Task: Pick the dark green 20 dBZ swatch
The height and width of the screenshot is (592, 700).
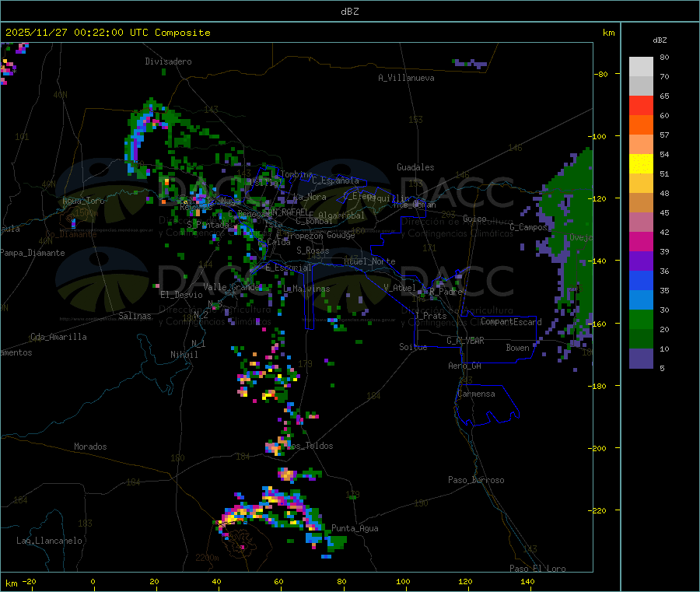Action: coord(641,339)
